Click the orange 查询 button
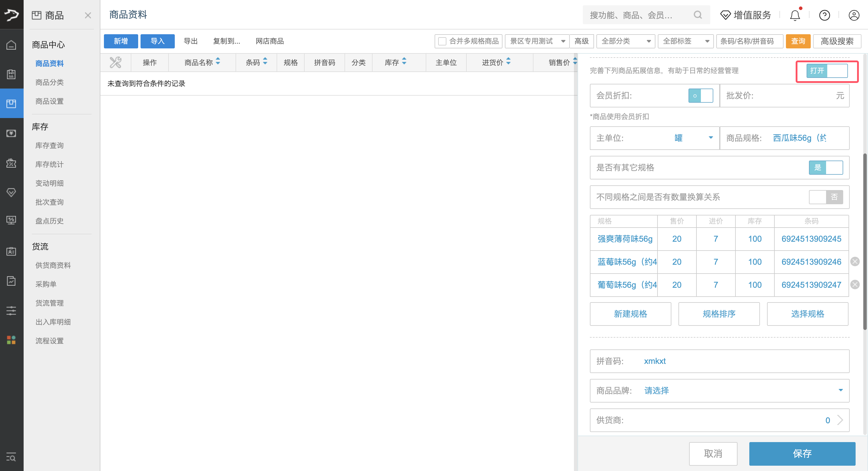This screenshot has width=868, height=471. (x=798, y=41)
